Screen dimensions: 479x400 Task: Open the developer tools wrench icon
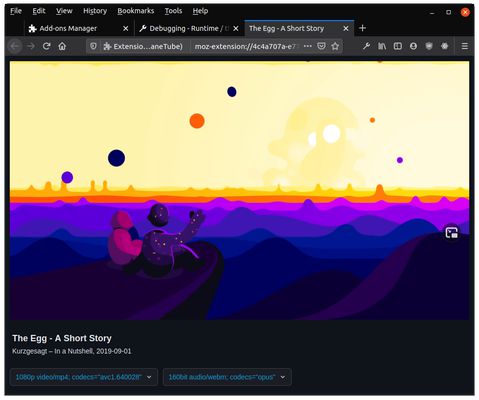366,46
